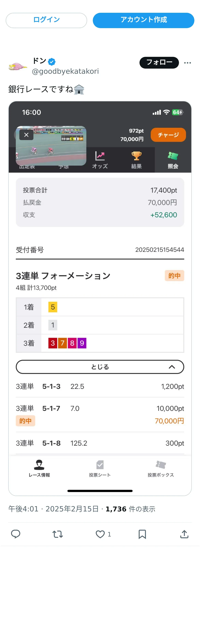
Task: Click the repost arrows icon
Action: pos(58,534)
